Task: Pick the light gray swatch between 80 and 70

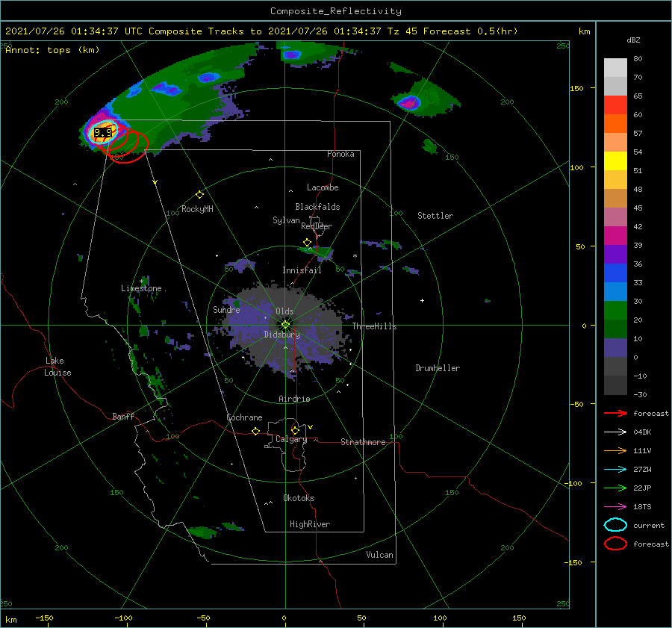Action: click(615, 68)
